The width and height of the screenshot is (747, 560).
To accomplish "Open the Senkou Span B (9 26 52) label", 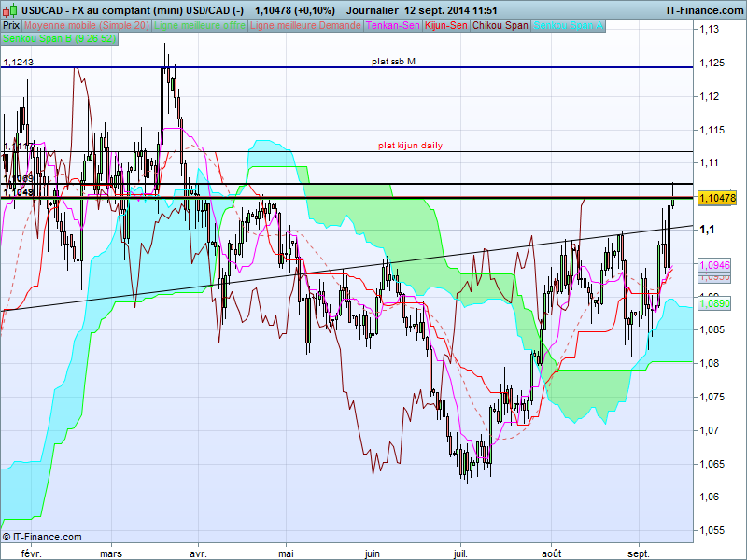I will pos(60,38).
